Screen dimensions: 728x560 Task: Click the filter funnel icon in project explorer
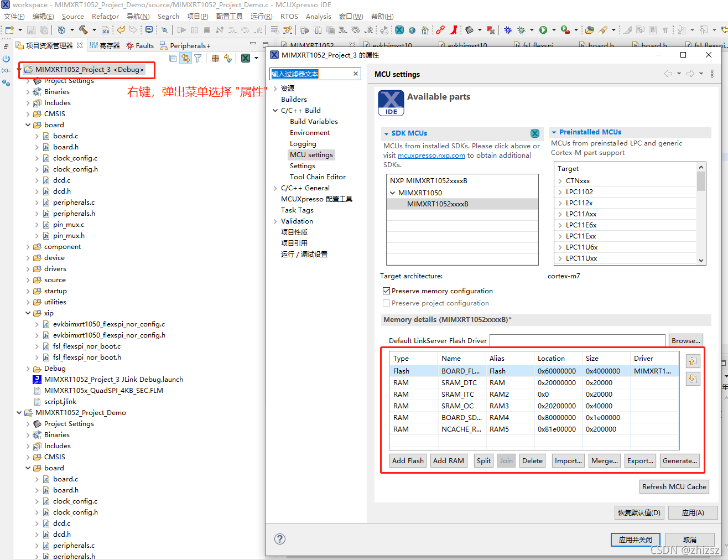pos(197,58)
